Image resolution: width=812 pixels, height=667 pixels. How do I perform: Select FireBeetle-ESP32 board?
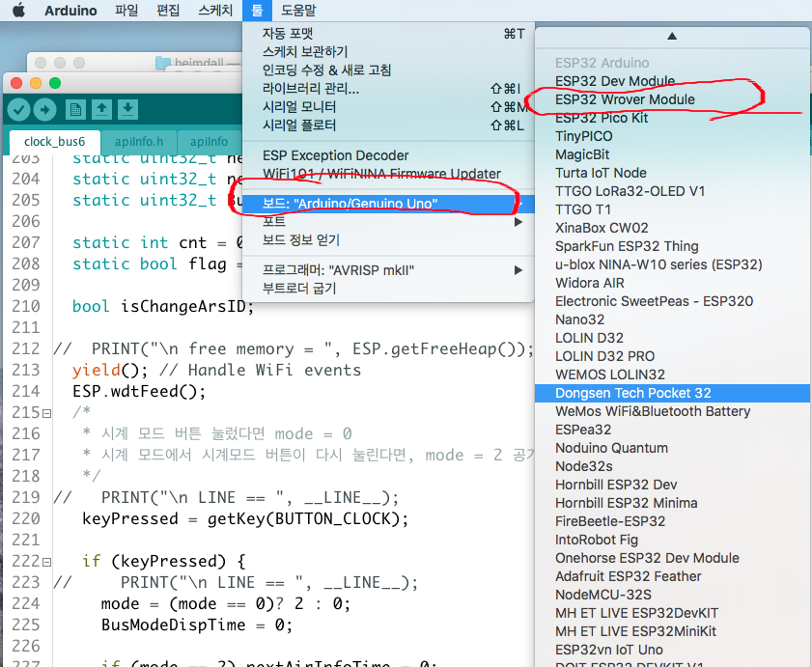pos(672,521)
